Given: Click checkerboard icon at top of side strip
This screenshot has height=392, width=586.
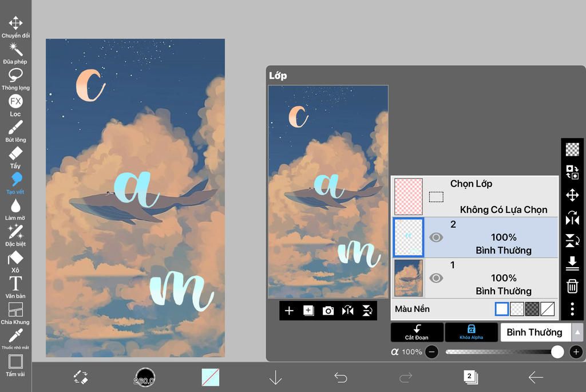Looking at the screenshot, I should coord(572,149).
